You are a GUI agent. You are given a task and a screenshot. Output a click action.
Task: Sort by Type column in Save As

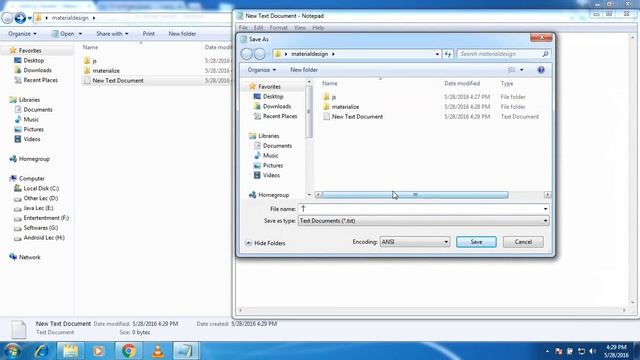(x=507, y=83)
